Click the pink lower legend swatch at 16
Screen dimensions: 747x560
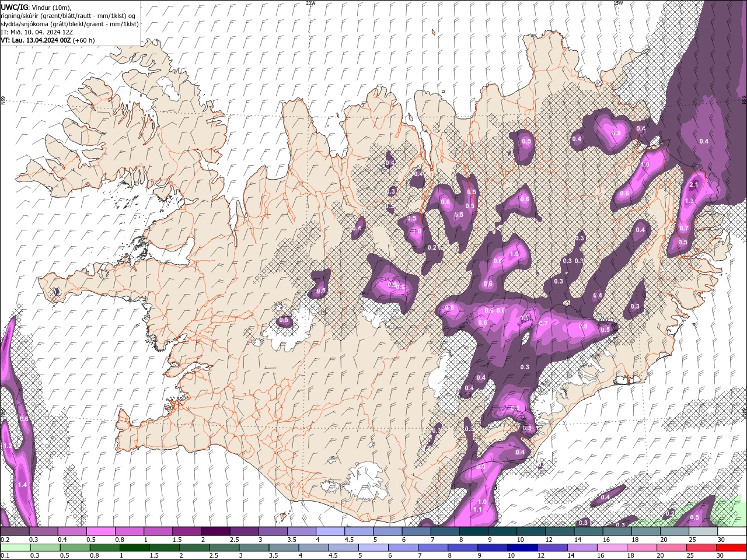tap(612, 548)
